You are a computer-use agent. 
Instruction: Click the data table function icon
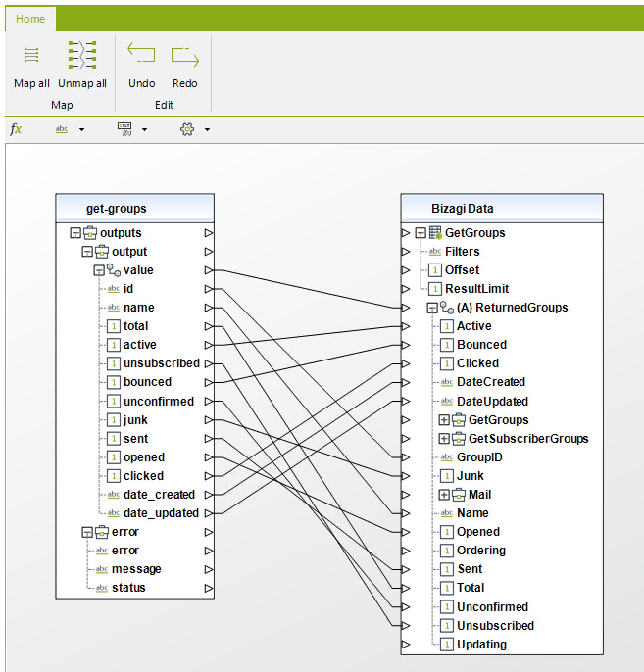pos(125,129)
